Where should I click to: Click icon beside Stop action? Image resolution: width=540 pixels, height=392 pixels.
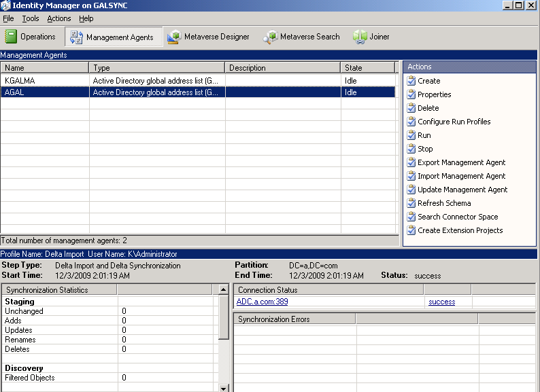411,149
